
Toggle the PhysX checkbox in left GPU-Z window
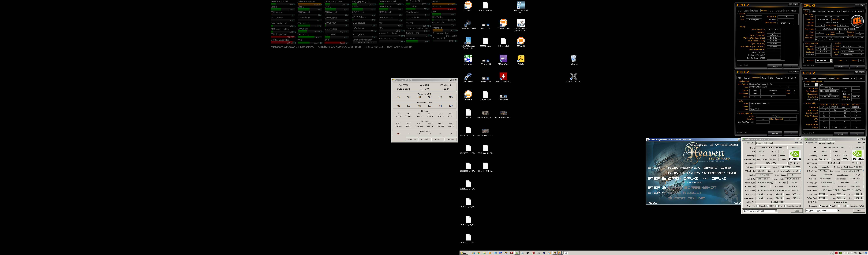(x=776, y=206)
